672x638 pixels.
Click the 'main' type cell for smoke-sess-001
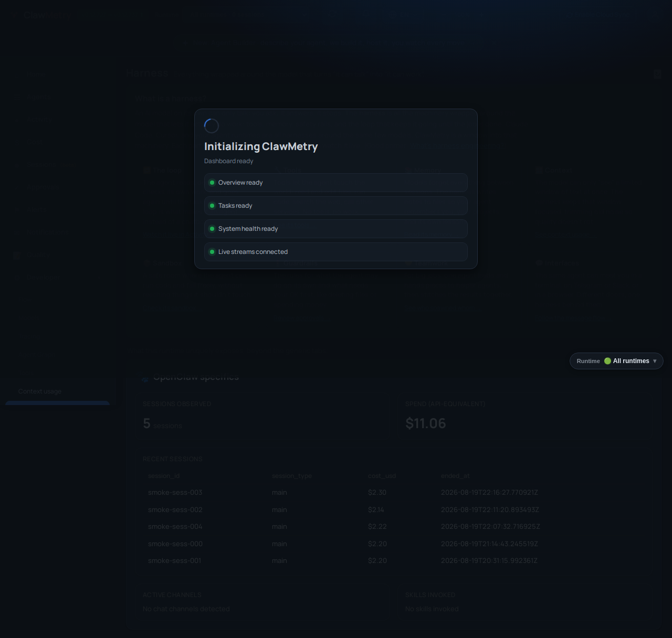pos(279,561)
